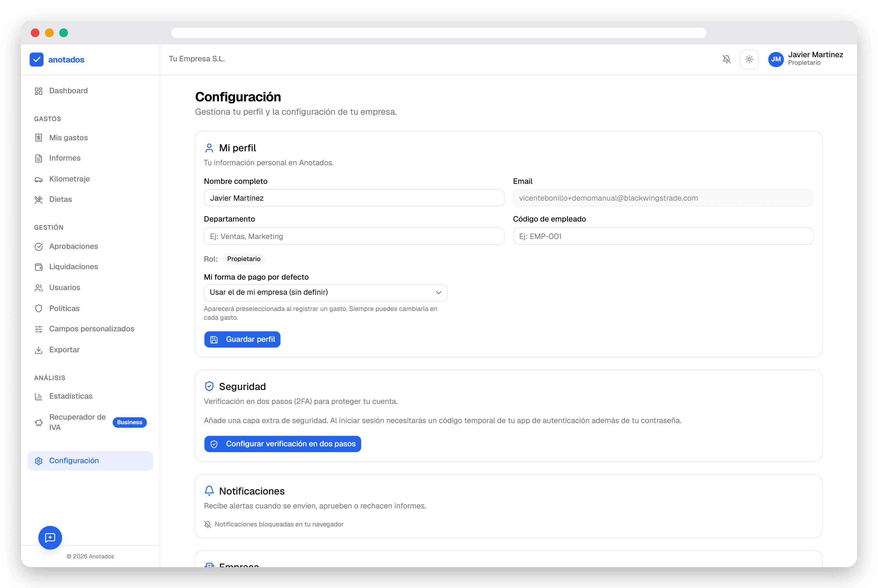Focus the Código de empleado field
Viewport: 878px width, 588px height.
[663, 236]
